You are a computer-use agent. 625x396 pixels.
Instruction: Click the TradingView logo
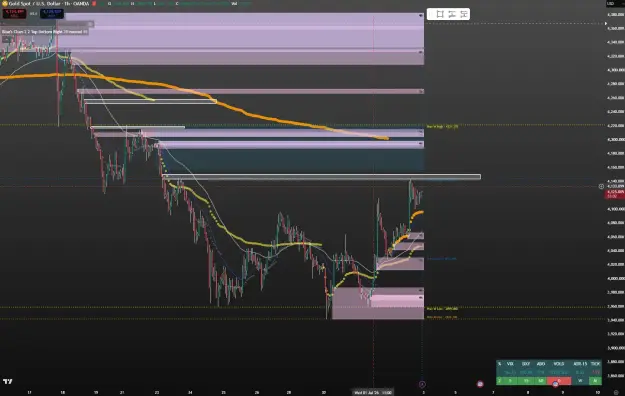(7, 382)
